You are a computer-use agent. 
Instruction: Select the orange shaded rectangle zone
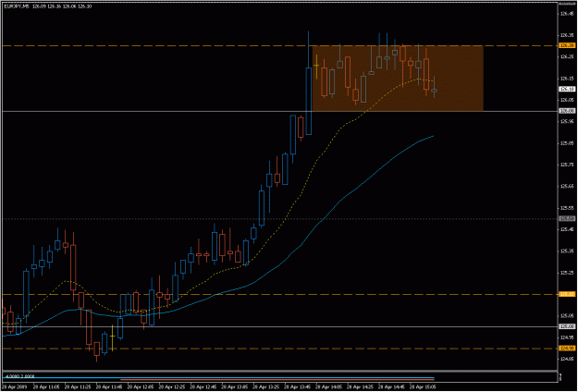tap(398, 78)
